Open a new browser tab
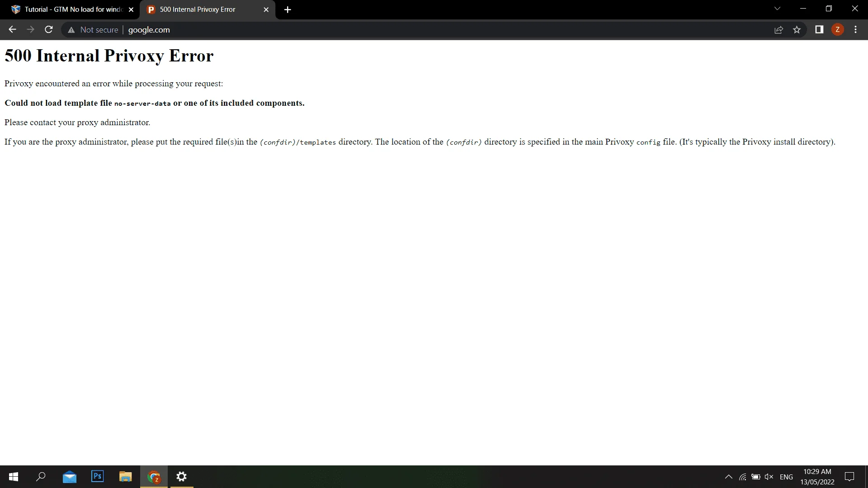868x488 pixels. [x=288, y=9]
